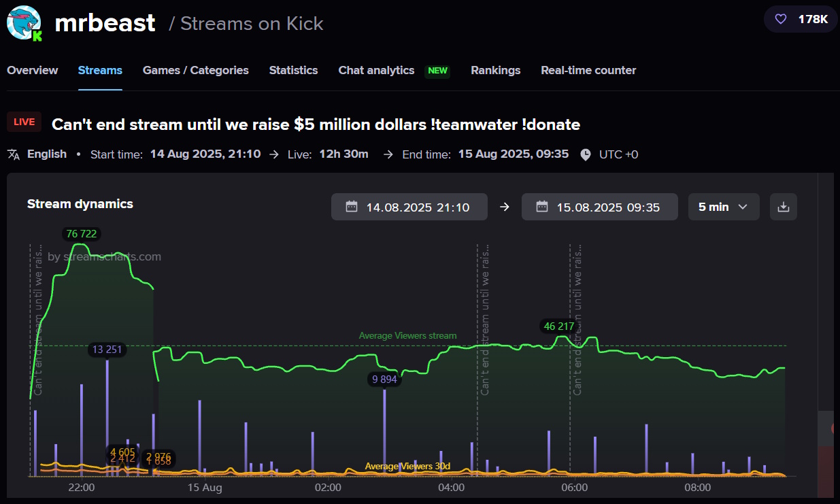Click the heart follow icon
The width and height of the screenshot is (840, 504).
(781, 19)
